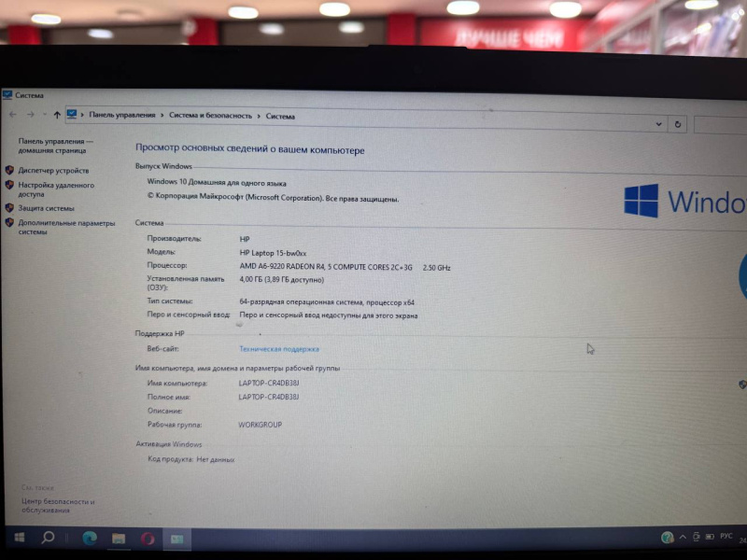Open recent locations dropdown arrow
747x560 pixels.
[x=44, y=114]
